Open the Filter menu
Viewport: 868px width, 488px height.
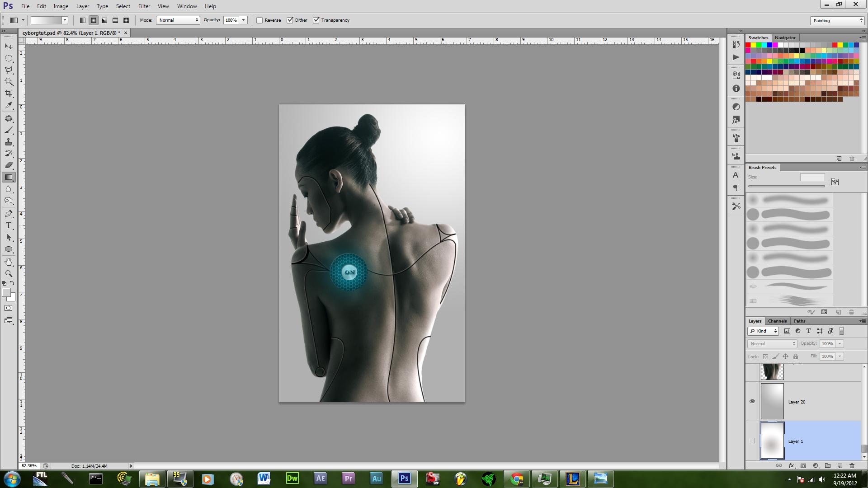coord(144,6)
